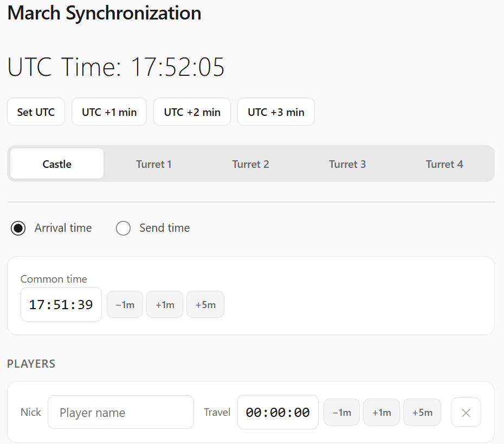The width and height of the screenshot is (504, 444).
Task: Select the Arrival time radio option
Action: click(x=18, y=228)
